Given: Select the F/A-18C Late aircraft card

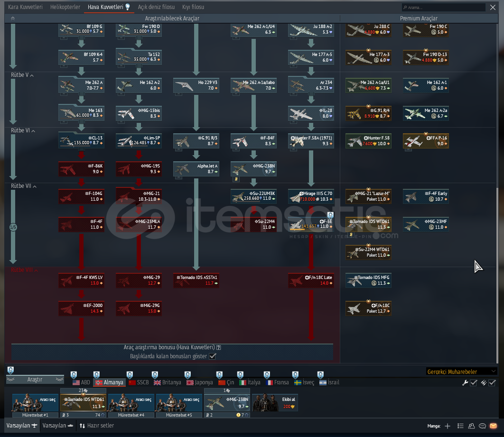Looking at the screenshot, I should pos(311,280).
